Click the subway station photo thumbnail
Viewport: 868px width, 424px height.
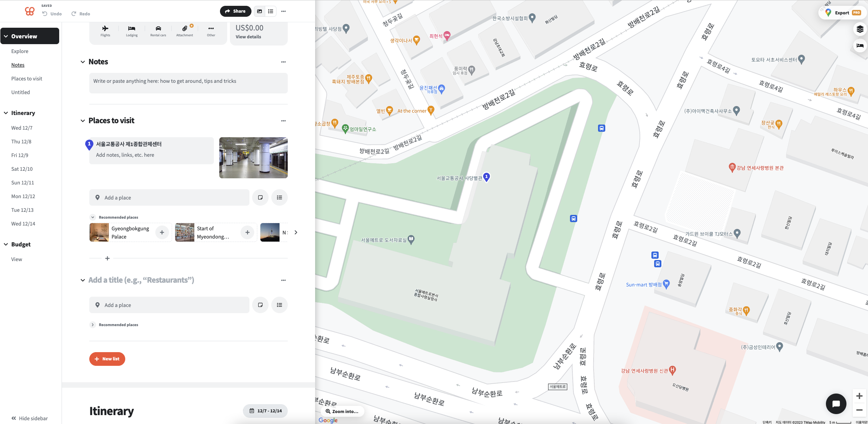253,158
